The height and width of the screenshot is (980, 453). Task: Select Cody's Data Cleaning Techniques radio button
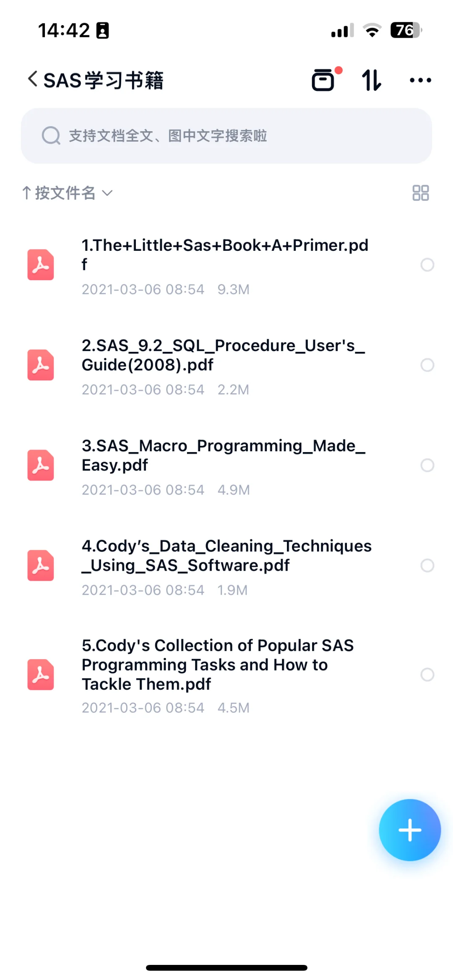427,565
